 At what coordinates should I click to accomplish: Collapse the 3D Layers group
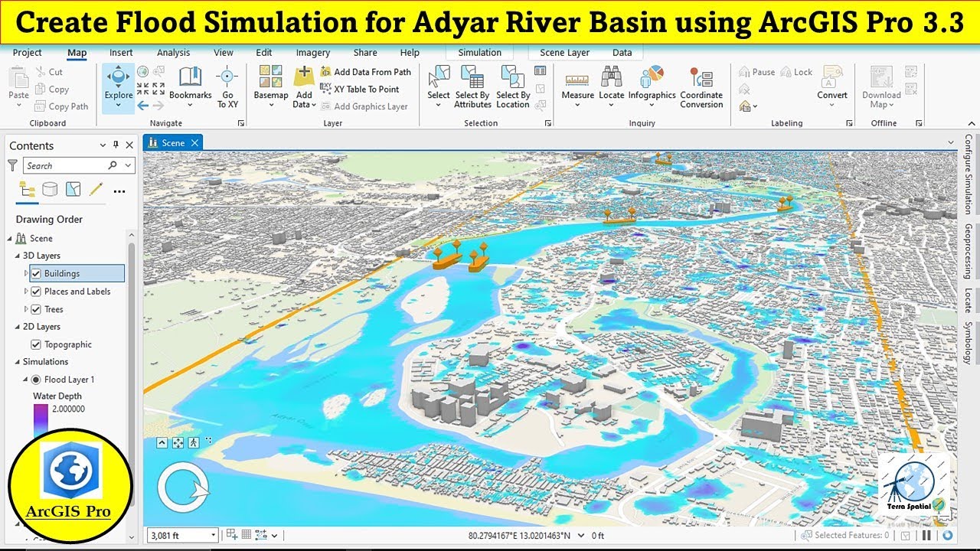tap(18, 256)
